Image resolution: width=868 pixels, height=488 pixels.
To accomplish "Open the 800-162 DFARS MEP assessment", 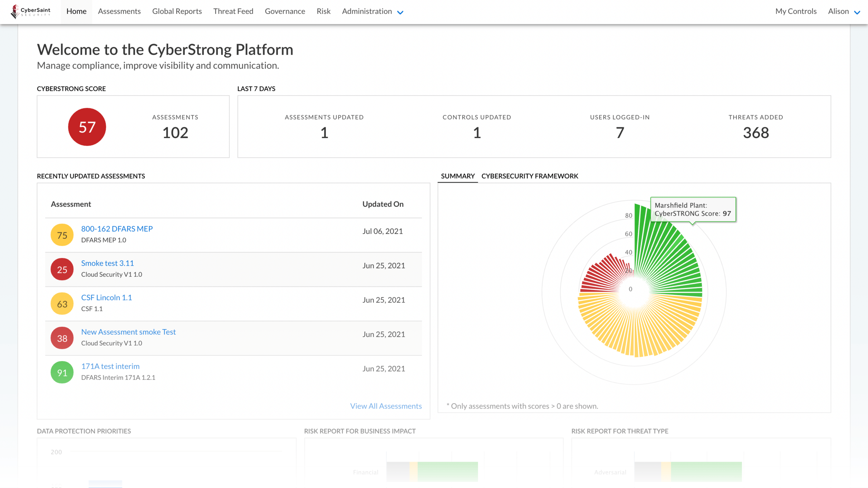I will click(117, 228).
